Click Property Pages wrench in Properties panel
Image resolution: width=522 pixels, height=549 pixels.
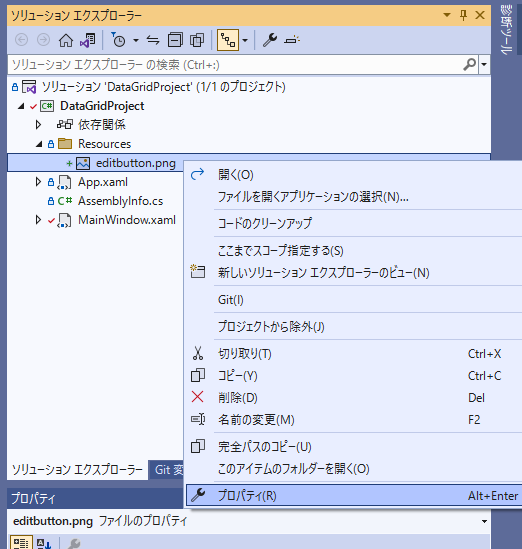(x=74, y=543)
